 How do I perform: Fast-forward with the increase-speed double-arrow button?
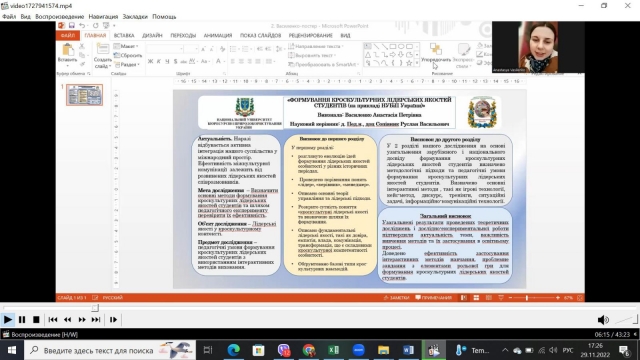click(x=82, y=320)
